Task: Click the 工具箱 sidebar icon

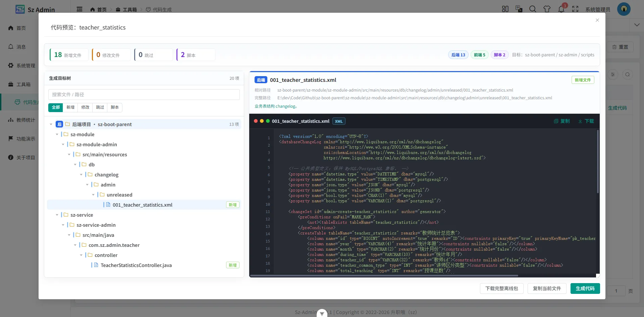Action: (x=11, y=84)
